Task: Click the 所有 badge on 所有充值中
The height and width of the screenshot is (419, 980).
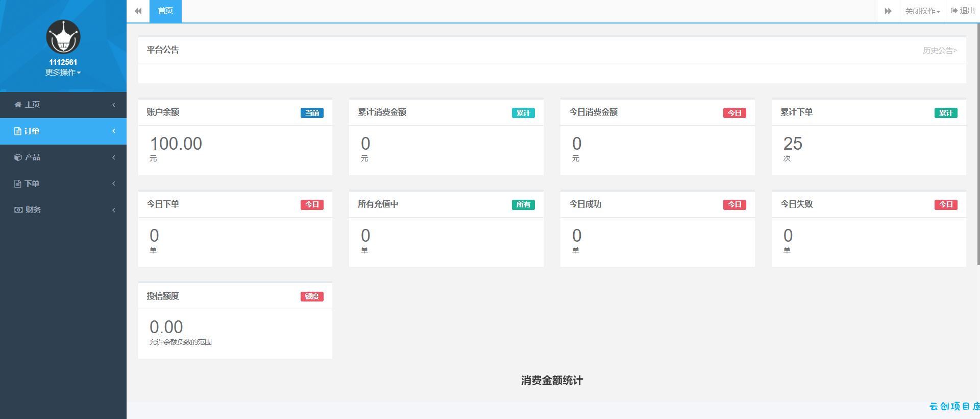Action: point(523,204)
